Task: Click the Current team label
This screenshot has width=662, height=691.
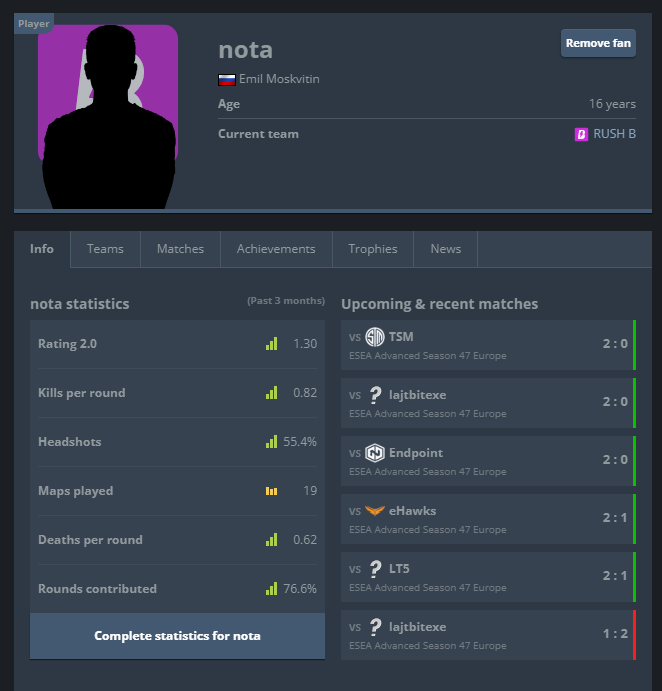Action: click(258, 134)
